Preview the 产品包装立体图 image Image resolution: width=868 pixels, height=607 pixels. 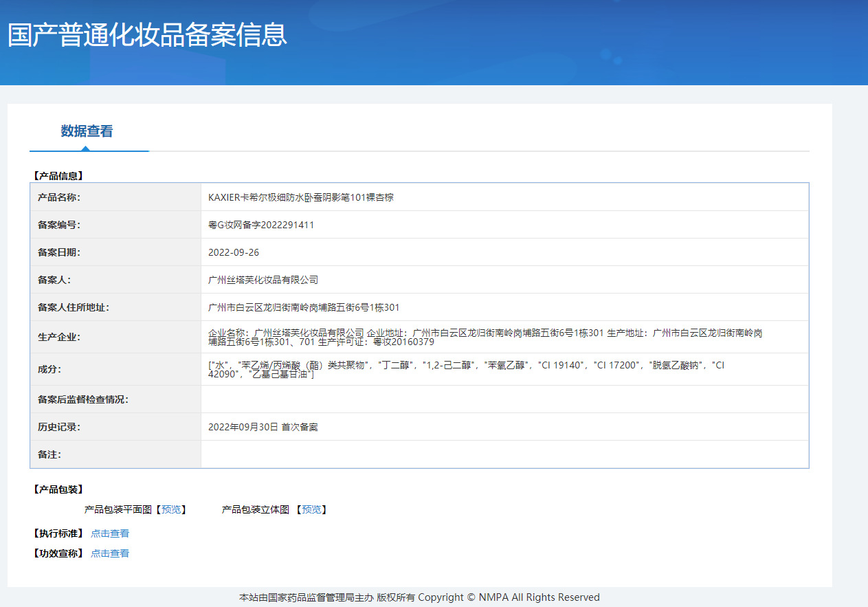point(311,509)
